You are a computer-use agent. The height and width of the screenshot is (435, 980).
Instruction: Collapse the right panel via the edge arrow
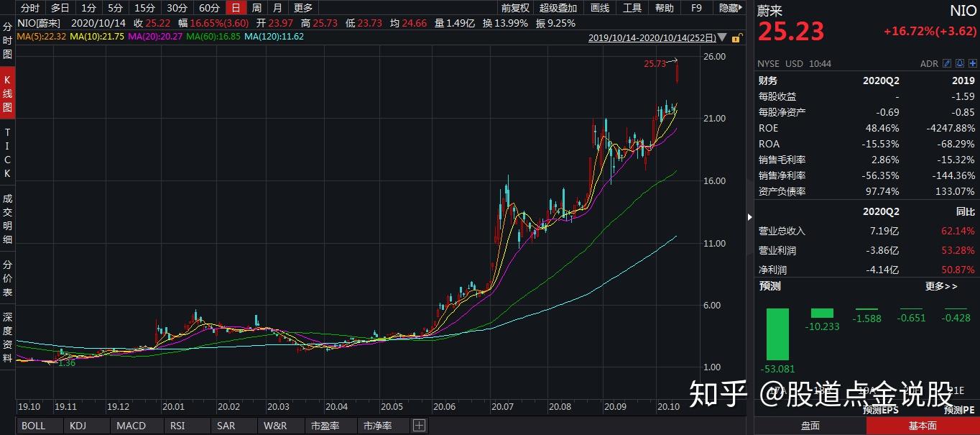click(x=749, y=216)
